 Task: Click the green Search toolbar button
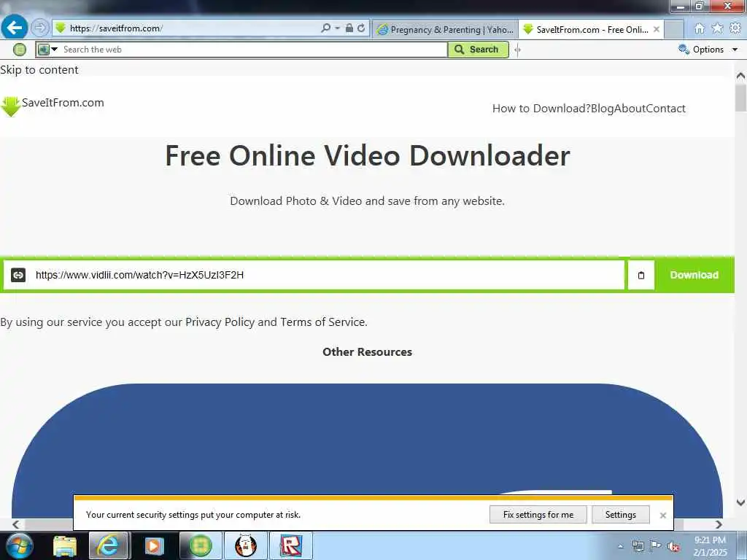click(478, 50)
